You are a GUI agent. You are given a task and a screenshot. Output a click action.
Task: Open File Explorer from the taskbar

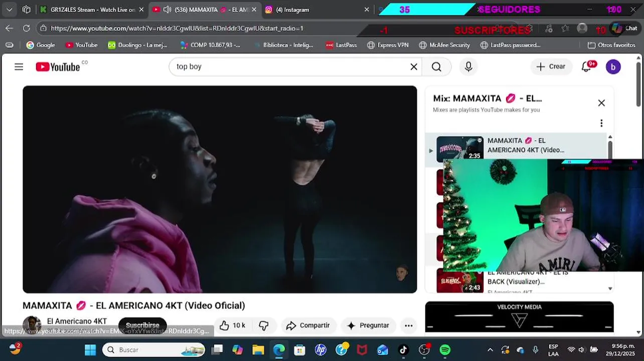(x=258, y=349)
